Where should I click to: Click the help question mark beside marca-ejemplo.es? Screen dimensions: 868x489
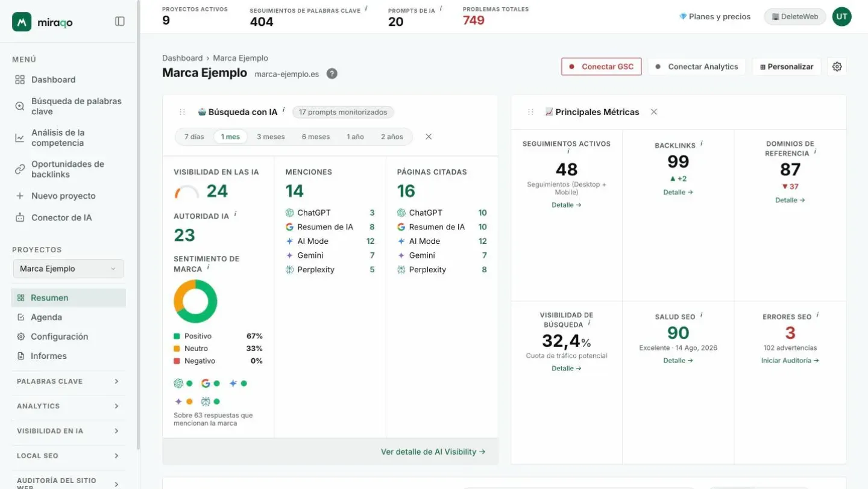[x=332, y=73]
